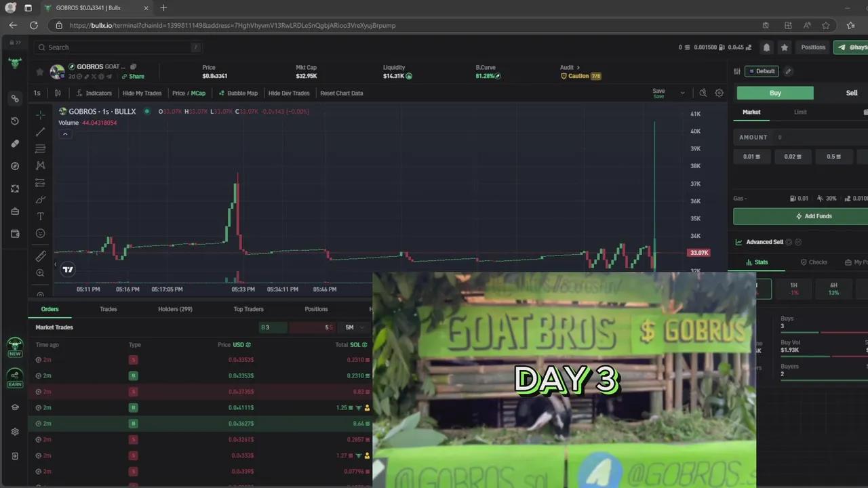The width and height of the screenshot is (868, 488).
Task: Open the wallet icon in left sidebar
Action: pos(15,234)
